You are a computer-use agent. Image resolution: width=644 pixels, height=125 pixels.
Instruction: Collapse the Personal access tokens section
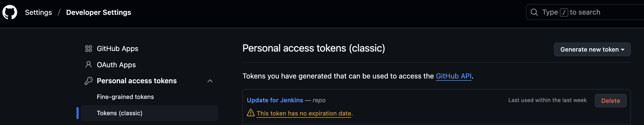click(210, 81)
